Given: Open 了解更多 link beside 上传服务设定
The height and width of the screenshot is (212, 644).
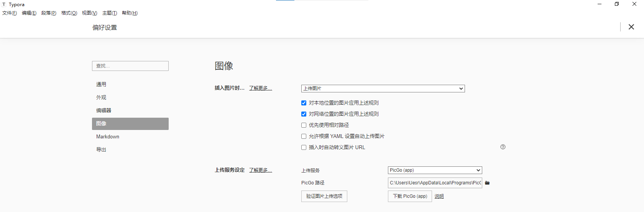Looking at the screenshot, I should point(261,170).
